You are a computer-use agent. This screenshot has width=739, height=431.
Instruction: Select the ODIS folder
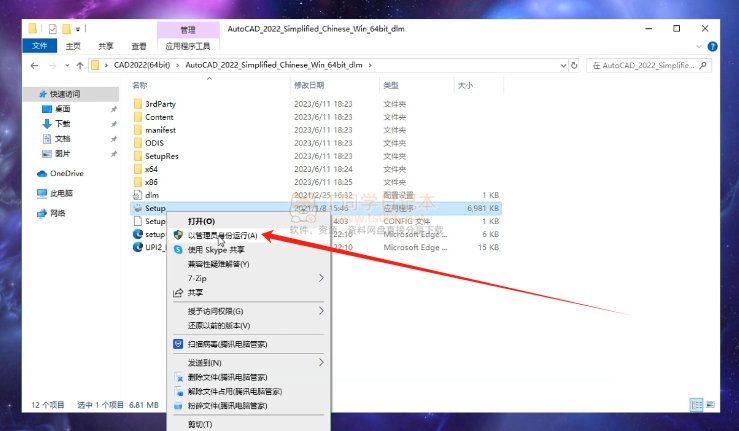pyautogui.click(x=155, y=143)
